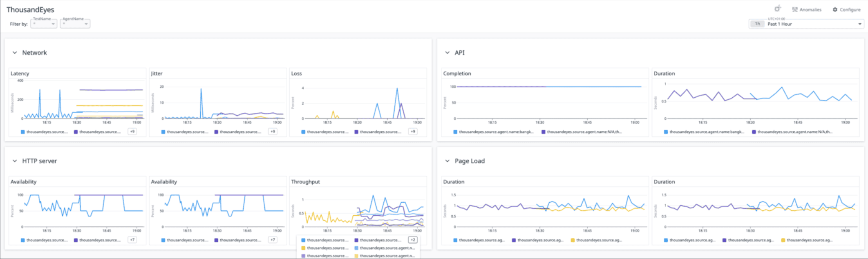
Task: Select the bangk… legend entry under API Duration
Action: click(704, 132)
